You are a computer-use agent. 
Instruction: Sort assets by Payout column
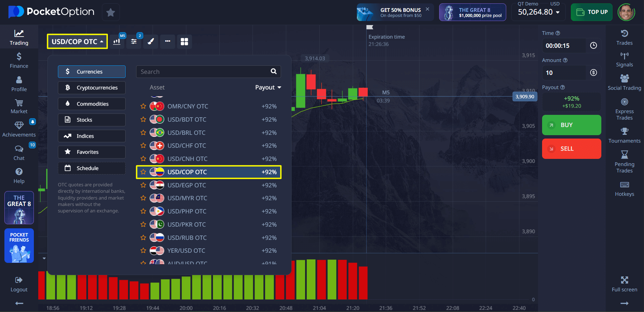pos(268,87)
